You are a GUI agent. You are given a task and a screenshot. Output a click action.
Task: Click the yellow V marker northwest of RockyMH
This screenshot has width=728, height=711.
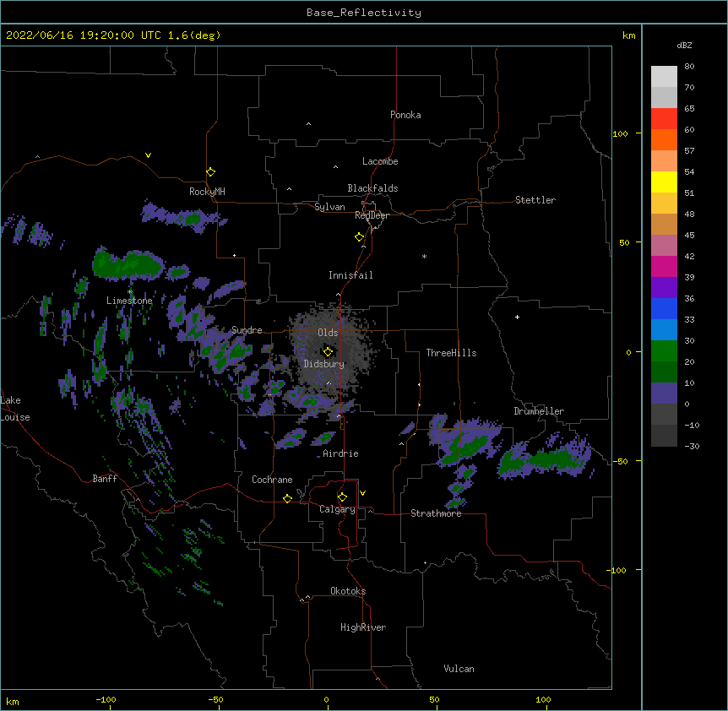tap(148, 155)
